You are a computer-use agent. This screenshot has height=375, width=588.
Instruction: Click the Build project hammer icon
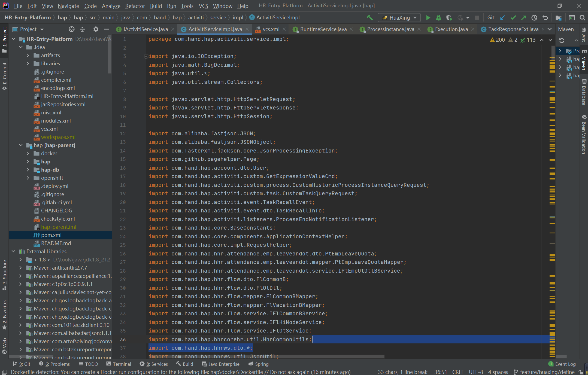(370, 18)
